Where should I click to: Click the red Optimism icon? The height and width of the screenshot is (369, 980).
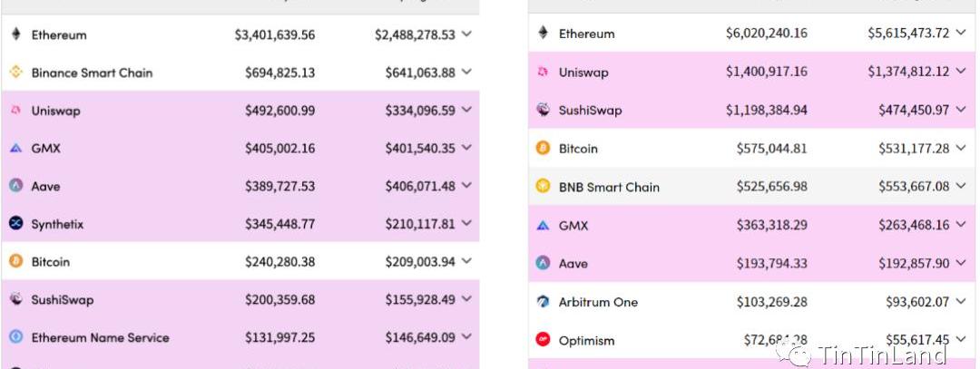tap(544, 340)
